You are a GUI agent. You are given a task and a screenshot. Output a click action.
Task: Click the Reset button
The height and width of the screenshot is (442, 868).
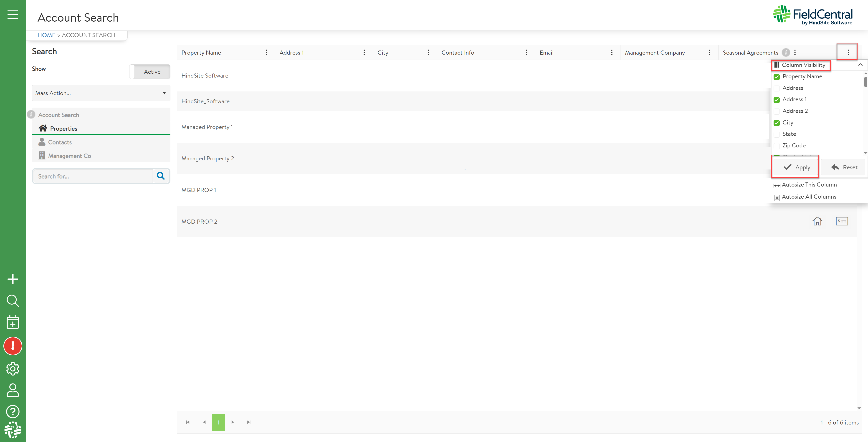pos(843,167)
